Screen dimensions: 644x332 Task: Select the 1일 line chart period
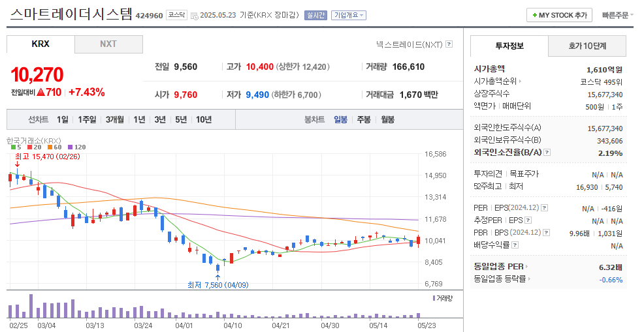point(63,119)
